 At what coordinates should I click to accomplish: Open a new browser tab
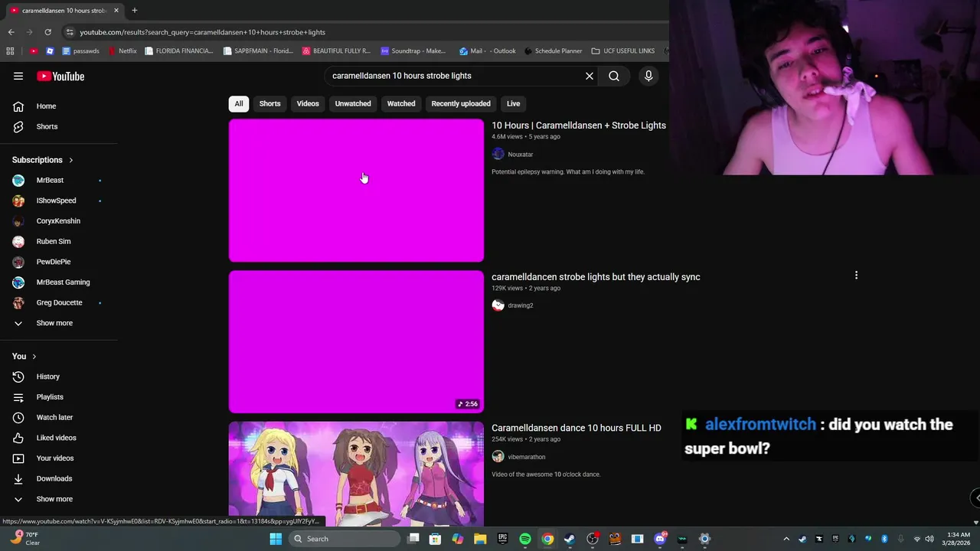tap(135, 11)
